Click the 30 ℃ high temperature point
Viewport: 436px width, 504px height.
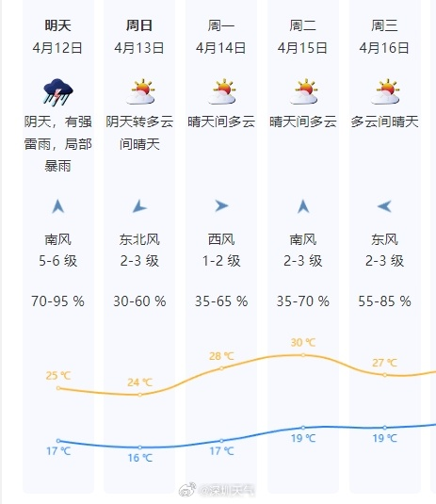(303, 355)
